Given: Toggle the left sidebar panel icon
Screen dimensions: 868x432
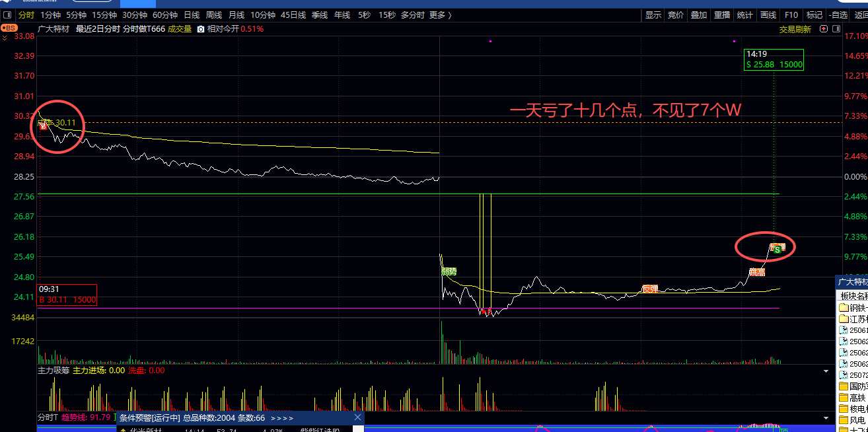Looking at the screenshot, I should 6,15.
